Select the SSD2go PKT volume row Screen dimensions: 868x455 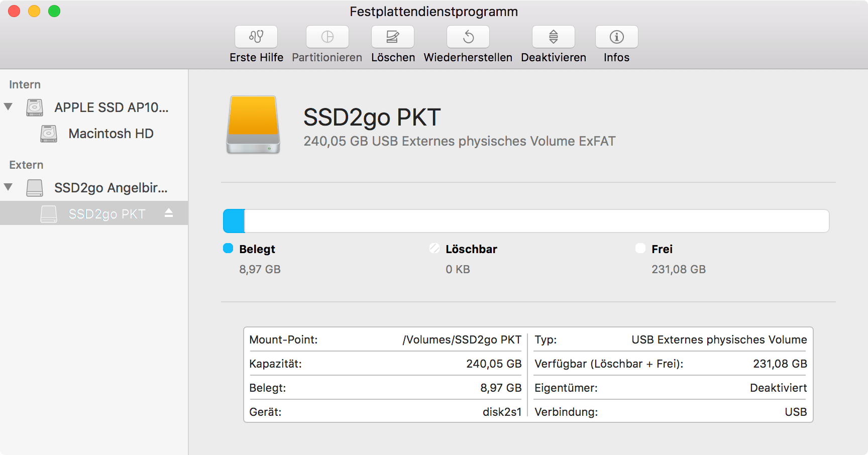(94, 213)
